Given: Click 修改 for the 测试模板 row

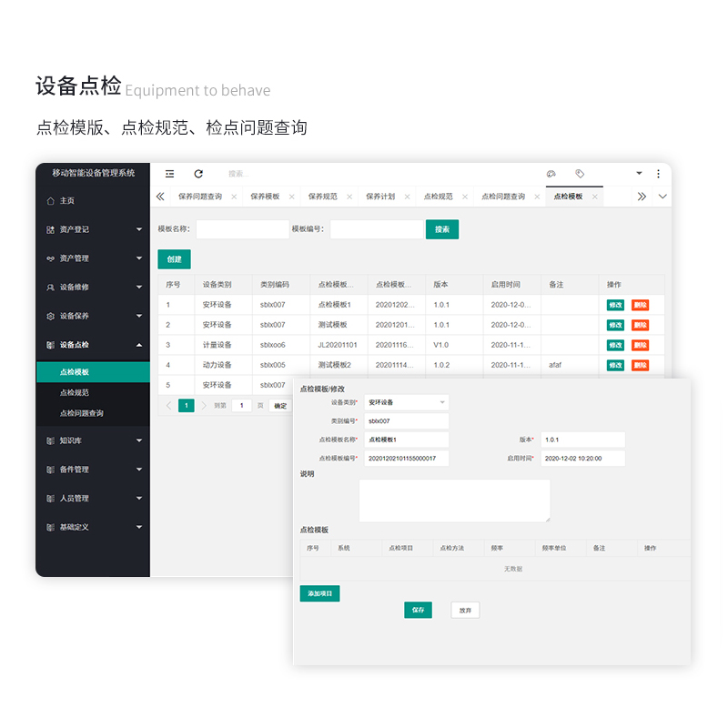Looking at the screenshot, I should [615, 325].
